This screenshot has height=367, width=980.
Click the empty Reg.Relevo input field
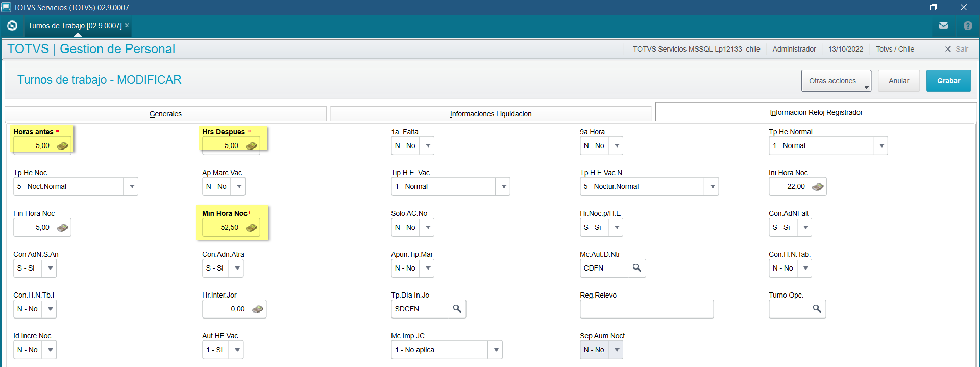(647, 309)
